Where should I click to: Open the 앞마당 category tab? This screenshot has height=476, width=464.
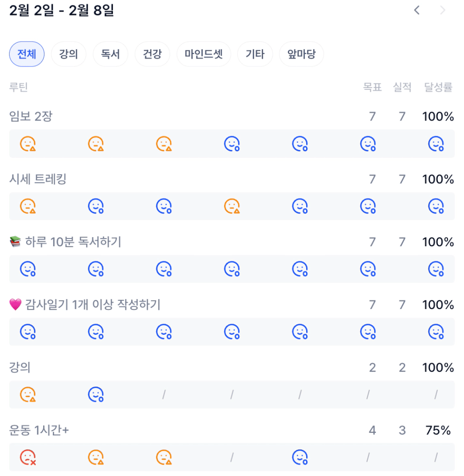tap(301, 54)
